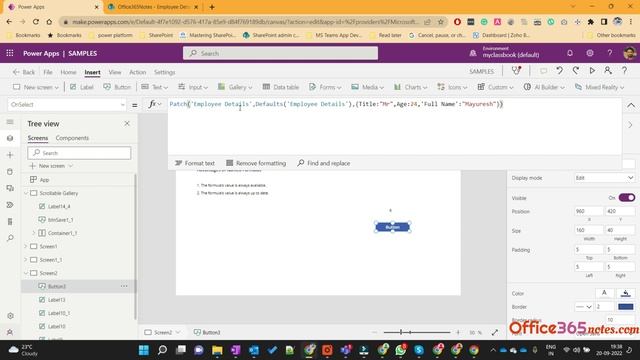Open the Charts dropdown
This screenshot has height=360, width=640.
pos(410,87)
